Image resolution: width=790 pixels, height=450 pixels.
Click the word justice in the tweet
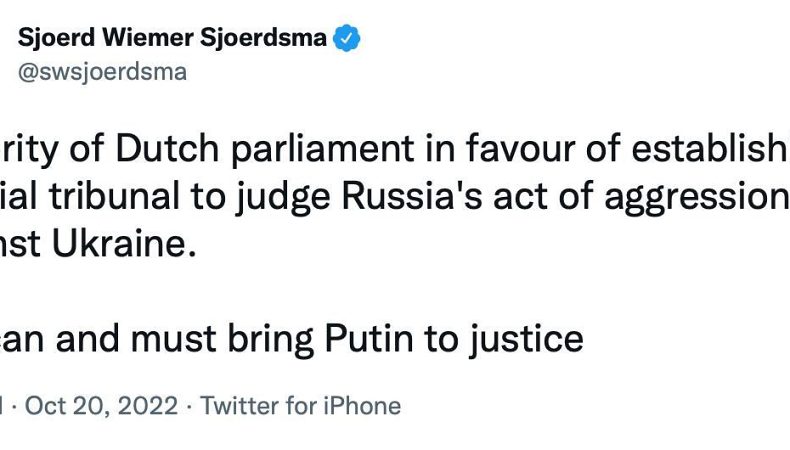tap(526, 341)
